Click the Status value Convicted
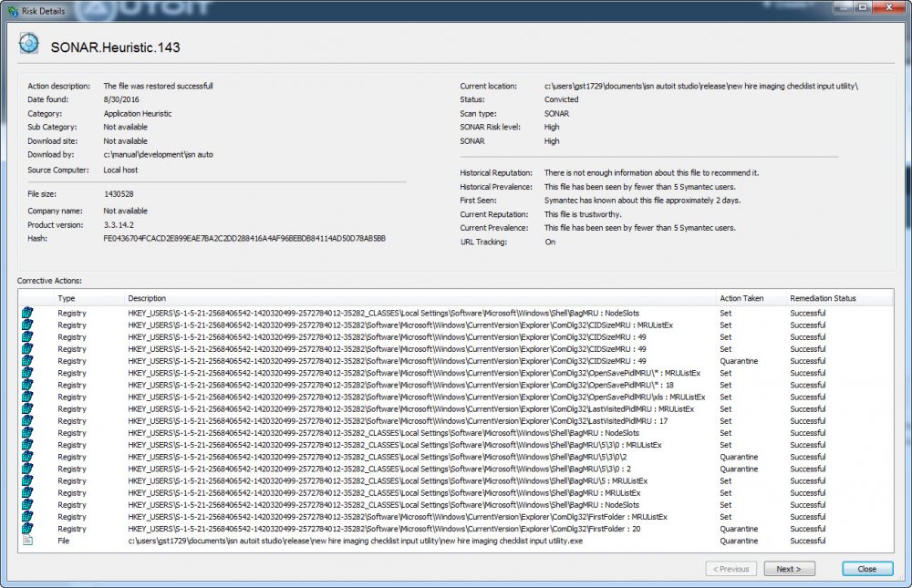The height and width of the screenshot is (588, 912). click(x=561, y=99)
